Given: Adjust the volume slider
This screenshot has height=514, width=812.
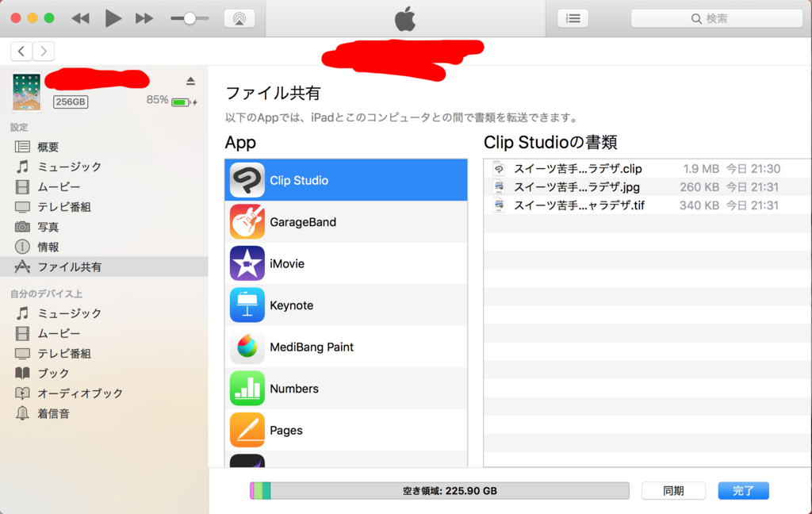Looking at the screenshot, I should 190,17.
